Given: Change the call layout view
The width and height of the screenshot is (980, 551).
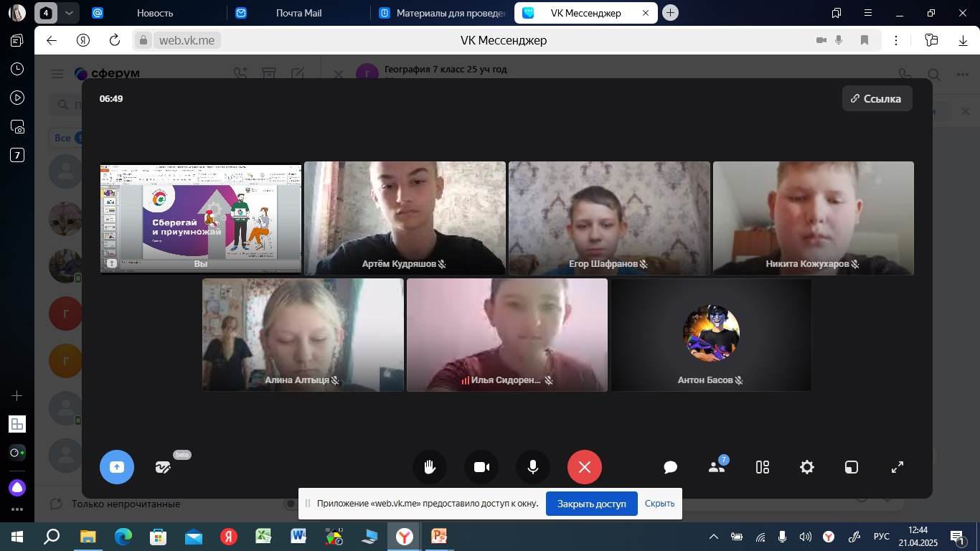Looking at the screenshot, I should (763, 467).
